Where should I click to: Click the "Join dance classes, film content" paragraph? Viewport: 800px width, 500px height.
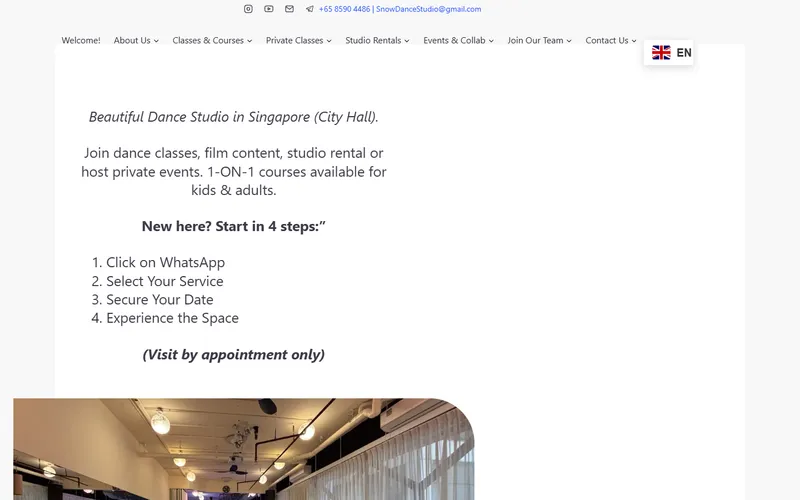pos(234,171)
